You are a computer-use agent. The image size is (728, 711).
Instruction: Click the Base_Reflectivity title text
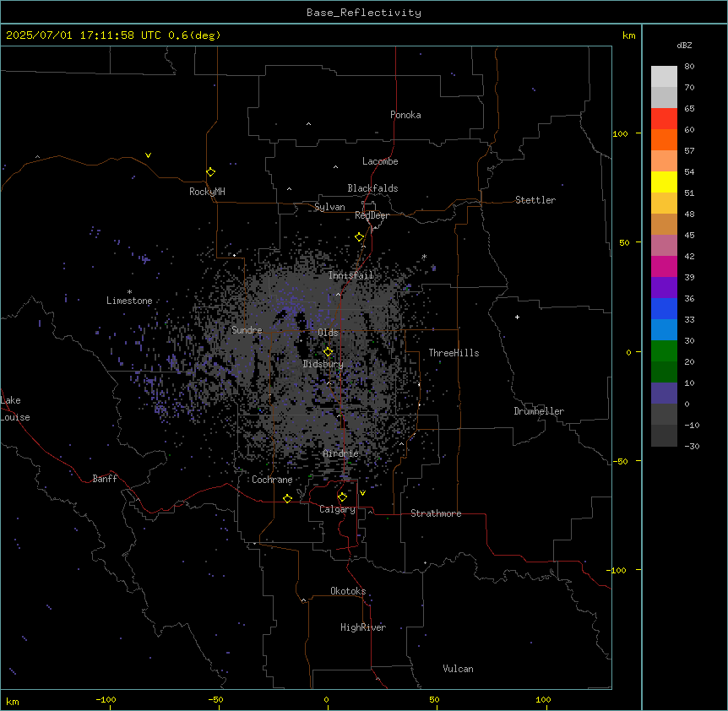[x=364, y=13]
